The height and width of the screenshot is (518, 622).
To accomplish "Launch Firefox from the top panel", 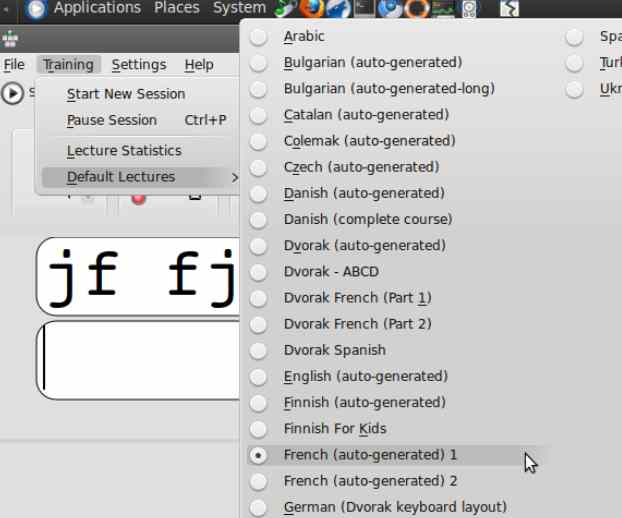I will (311, 8).
